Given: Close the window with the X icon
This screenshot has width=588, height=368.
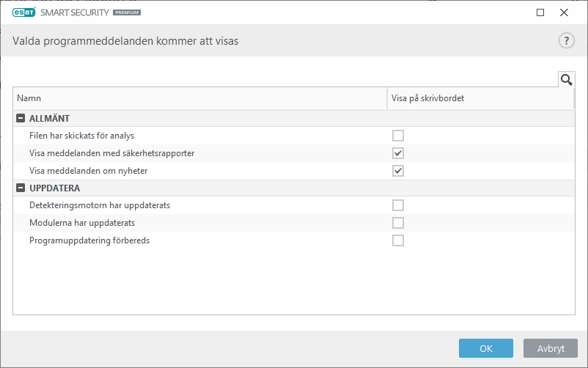Looking at the screenshot, I should pyautogui.click(x=564, y=12).
